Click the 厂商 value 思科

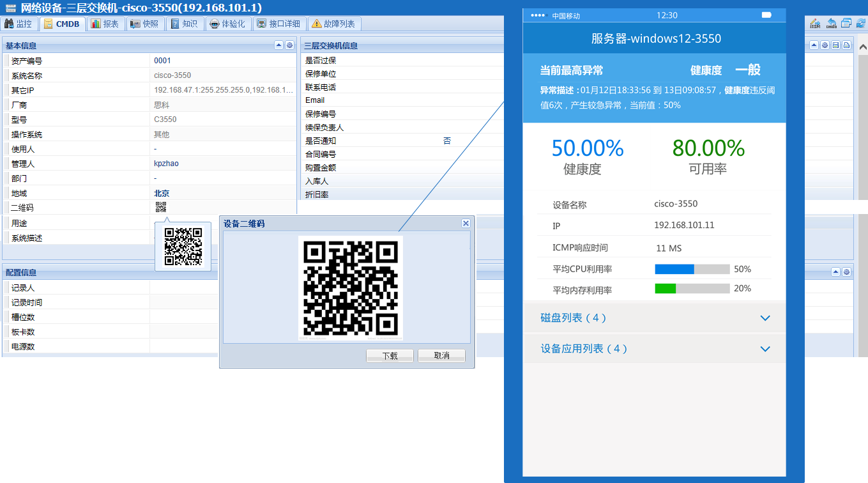coord(162,105)
